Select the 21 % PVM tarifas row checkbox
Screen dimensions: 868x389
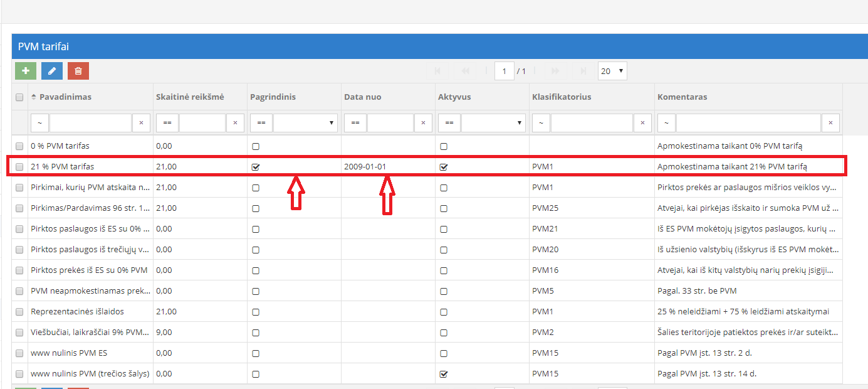19,167
